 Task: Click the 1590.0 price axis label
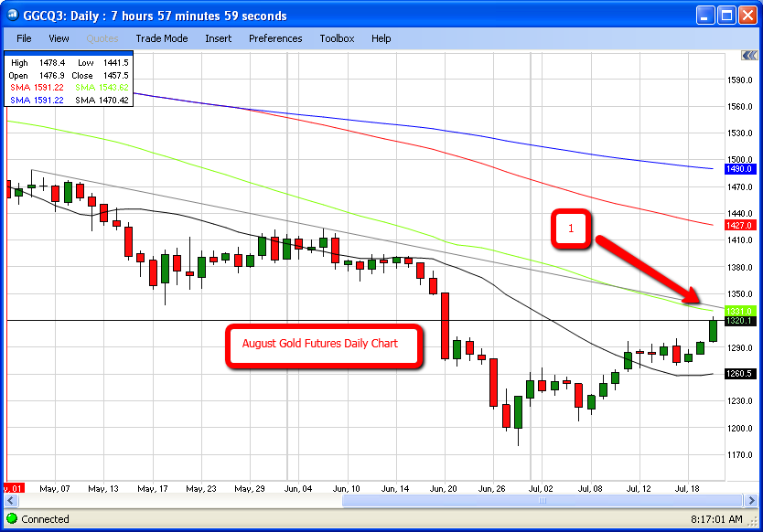(739, 80)
